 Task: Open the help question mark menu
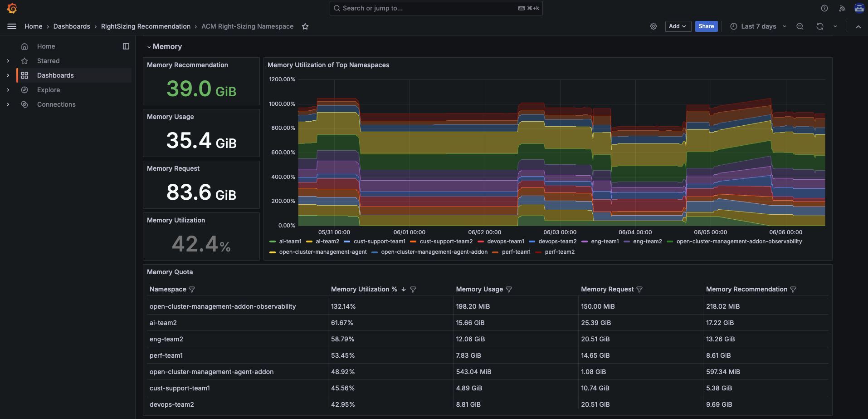pyautogui.click(x=824, y=8)
